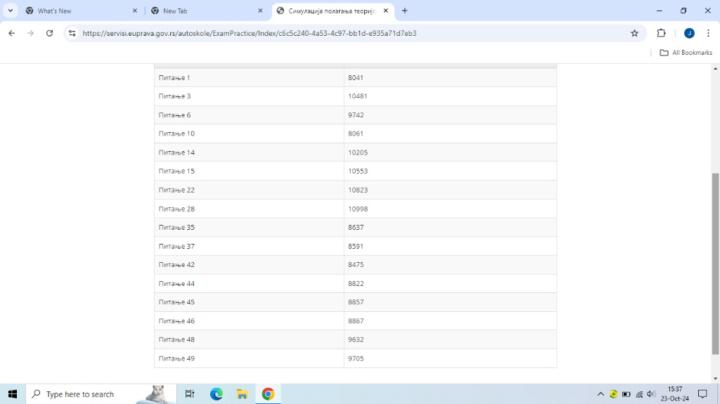
Task: Select the Питање 3 cell
Action: (x=249, y=96)
